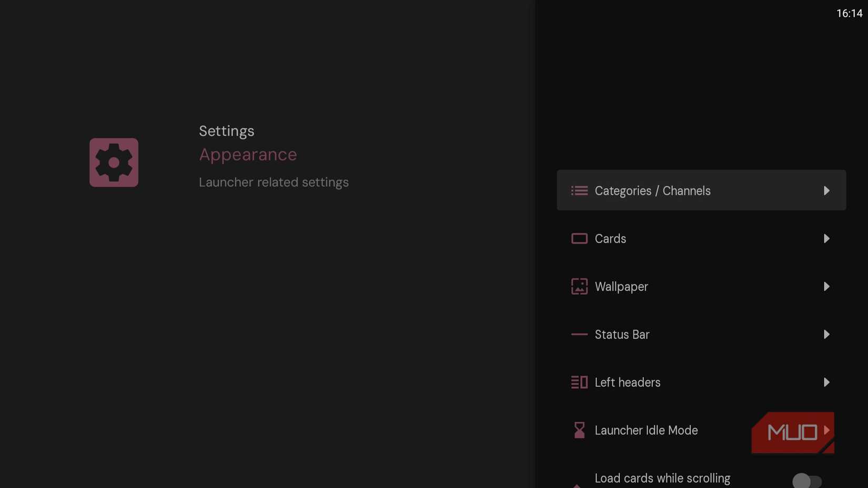Expand the Categories / Channels entry

(827, 190)
